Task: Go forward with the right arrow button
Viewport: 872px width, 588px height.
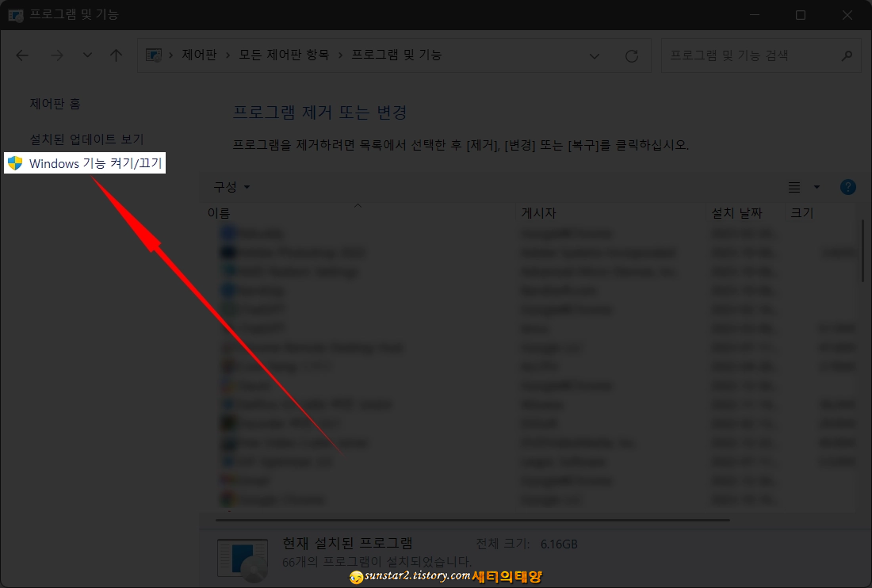Action: pos(57,55)
